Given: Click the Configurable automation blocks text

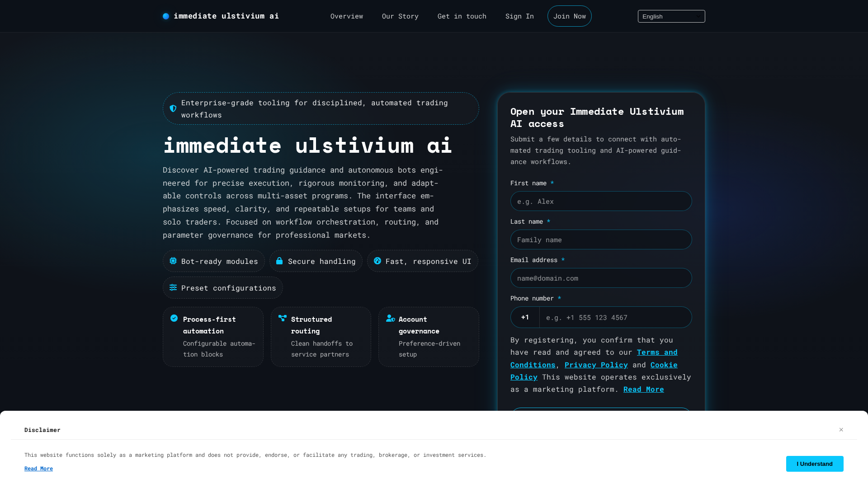Looking at the screenshot, I should pos(219,349).
